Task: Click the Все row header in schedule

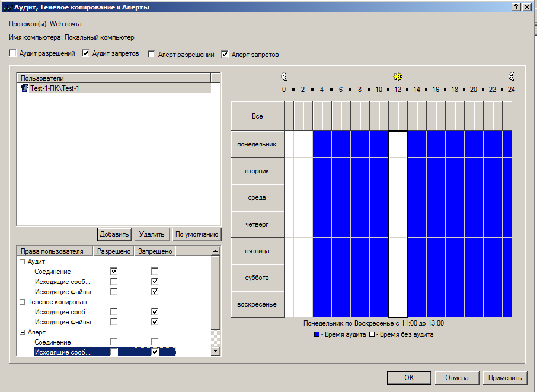Action: pos(257,116)
